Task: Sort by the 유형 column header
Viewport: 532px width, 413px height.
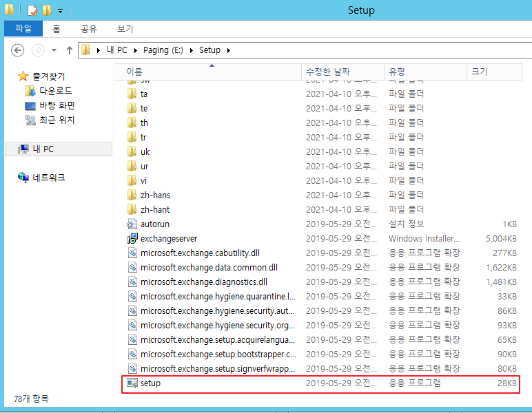Action: (x=425, y=72)
